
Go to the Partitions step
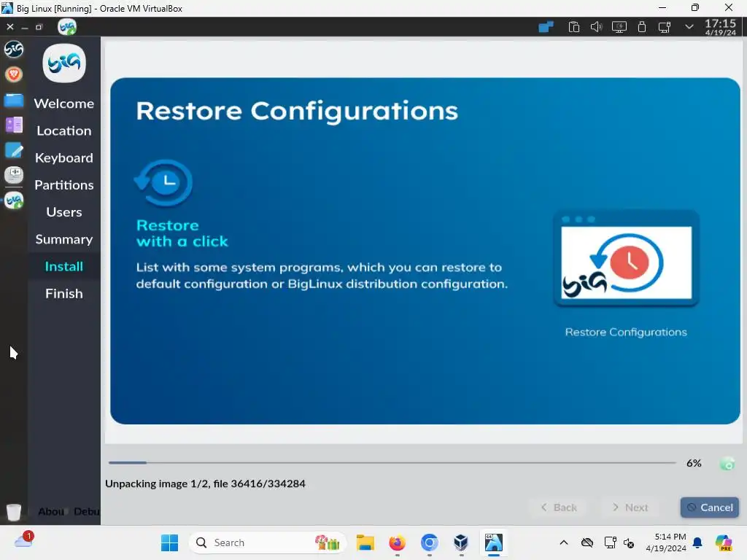point(64,184)
